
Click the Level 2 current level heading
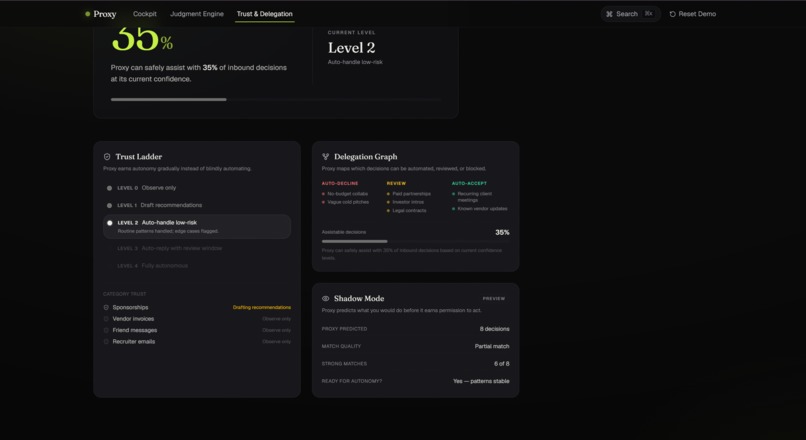coord(352,48)
